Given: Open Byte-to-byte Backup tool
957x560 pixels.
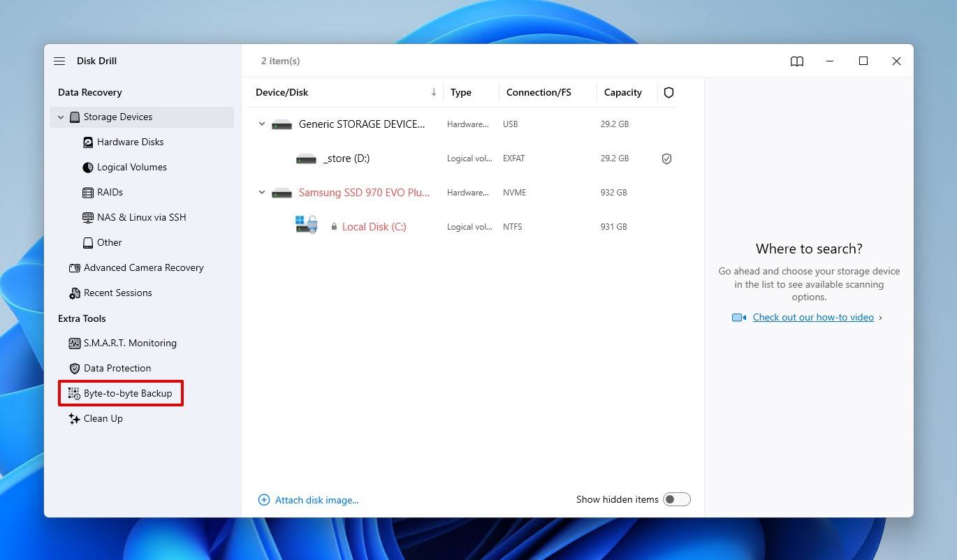Looking at the screenshot, I should [x=128, y=394].
